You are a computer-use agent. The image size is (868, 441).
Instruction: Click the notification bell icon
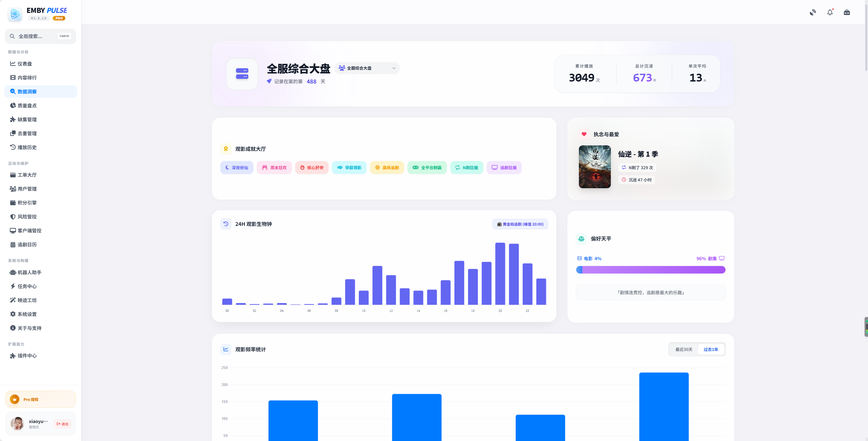(x=830, y=13)
